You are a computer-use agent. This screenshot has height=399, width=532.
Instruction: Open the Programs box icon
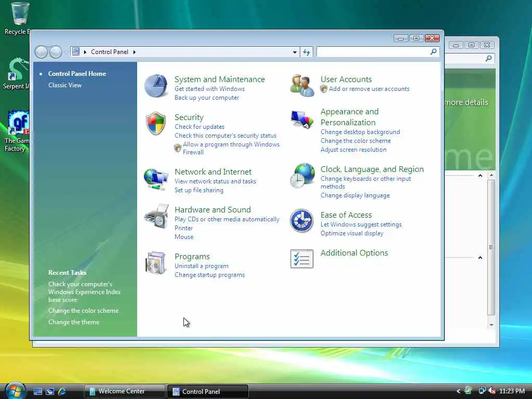pos(155,262)
